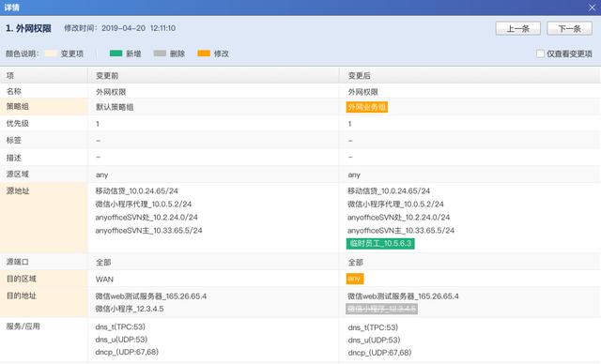Click the gray 删除 legend swatch
This screenshot has height=364, width=601.
160,53
